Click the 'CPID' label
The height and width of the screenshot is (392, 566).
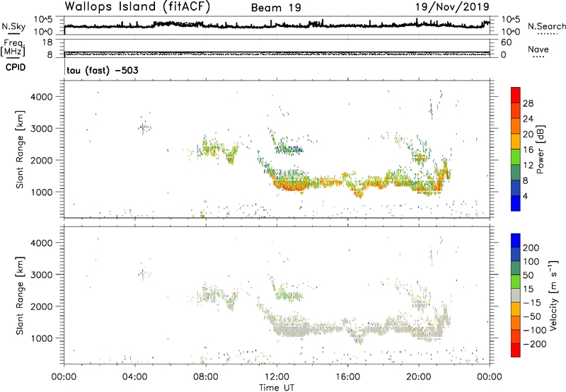[x=16, y=67]
